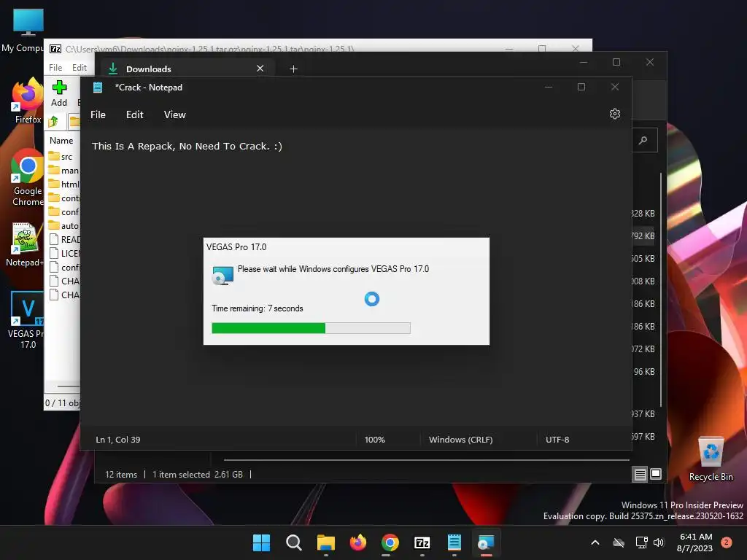Click the Notepad text line about Repack
The height and width of the screenshot is (560, 747).
[x=187, y=146]
